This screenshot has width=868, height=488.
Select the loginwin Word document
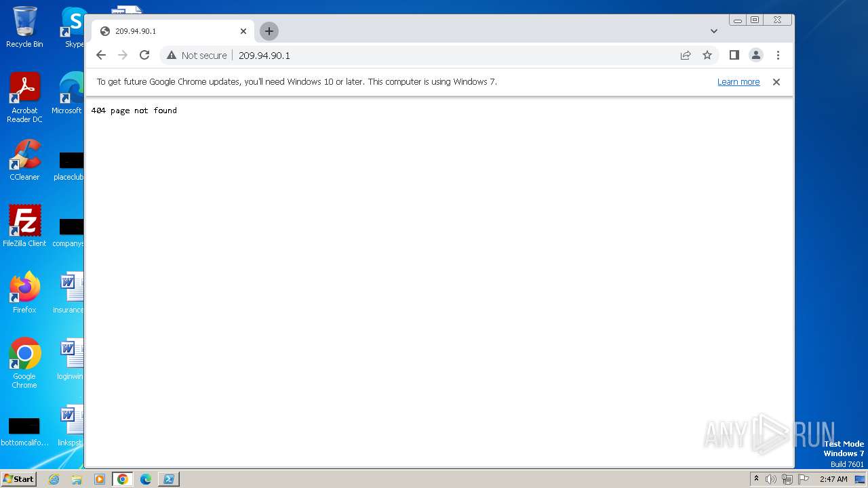pyautogui.click(x=70, y=359)
